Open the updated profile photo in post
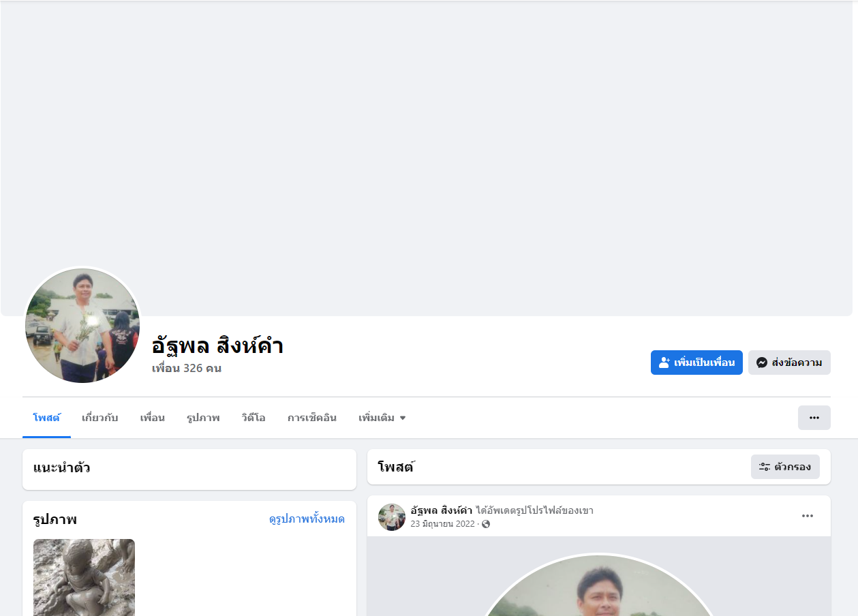The image size is (858, 616). pyautogui.click(x=599, y=585)
